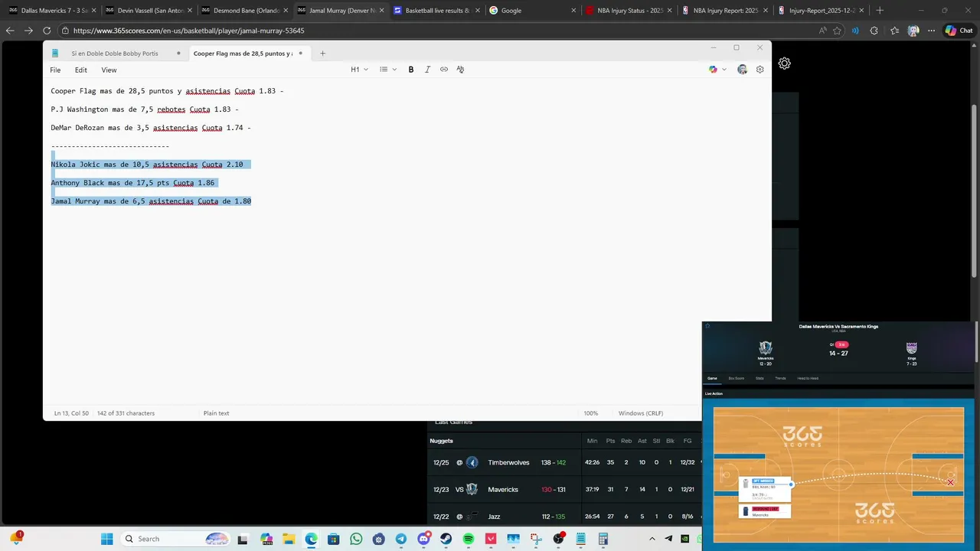The image size is (980, 551).
Task: Open Telegram from the taskbar
Action: pyautogui.click(x=401, y=539)
